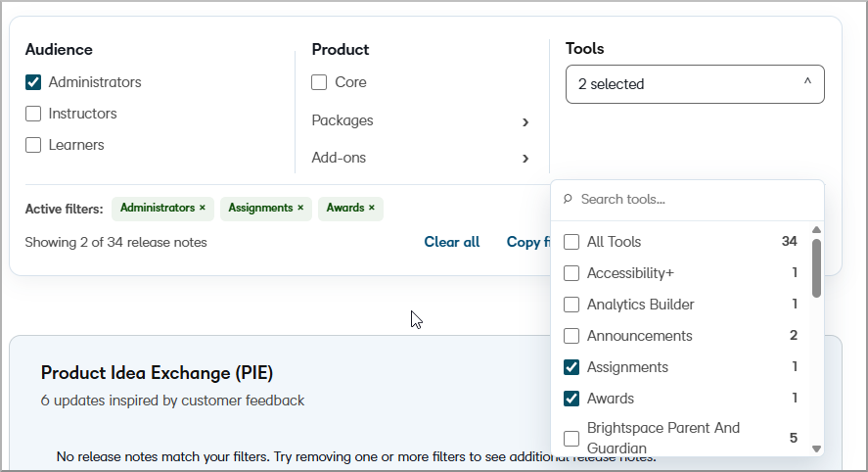Click the count 5 beside Brightspace Parent
Viewport: 868px width, 472px height.
(x=794, y=438)
